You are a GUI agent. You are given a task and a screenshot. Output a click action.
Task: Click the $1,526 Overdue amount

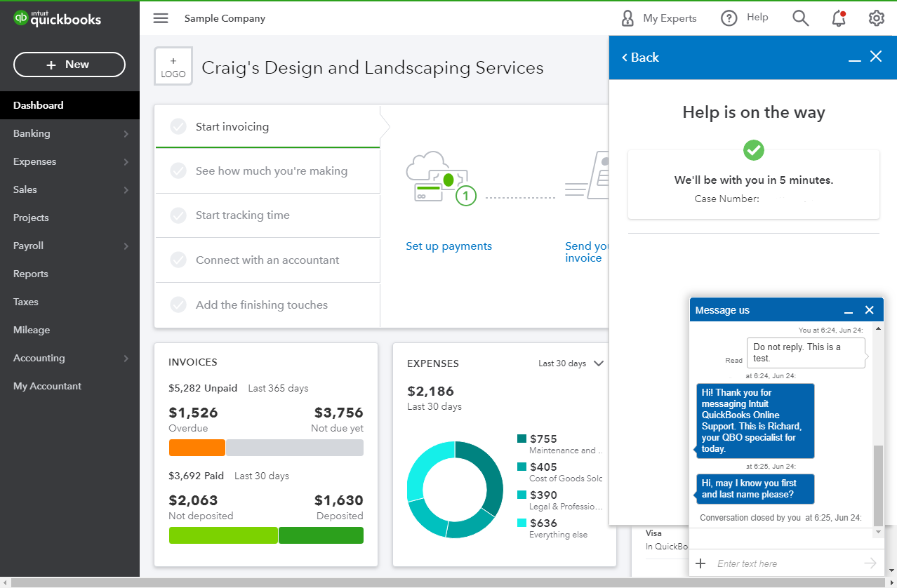pyautogui.click(x=194, y=413)
